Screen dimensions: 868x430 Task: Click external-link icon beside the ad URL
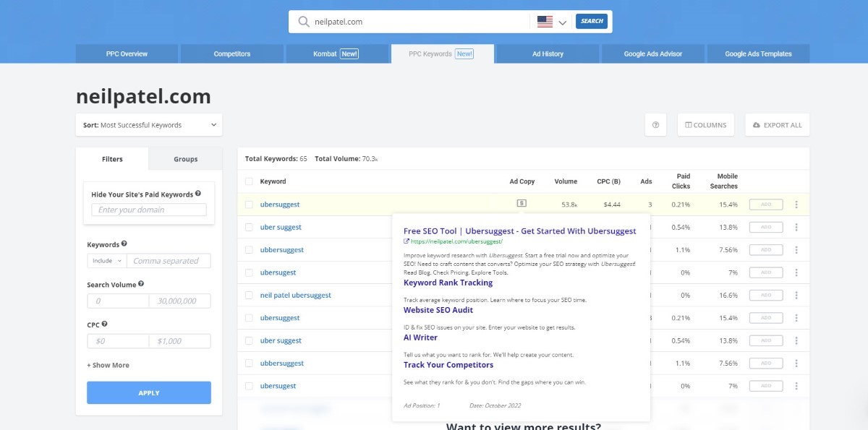407,241
